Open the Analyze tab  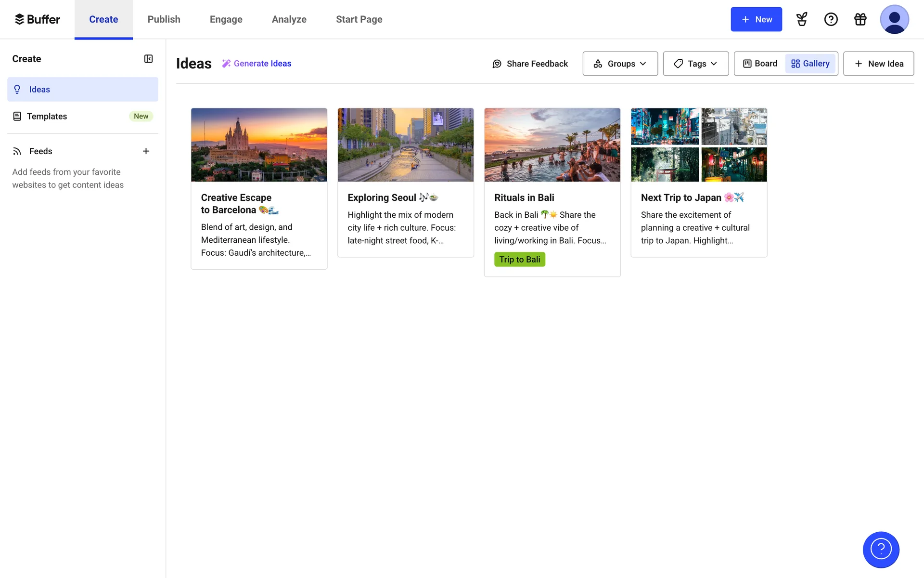click(289, 19)
